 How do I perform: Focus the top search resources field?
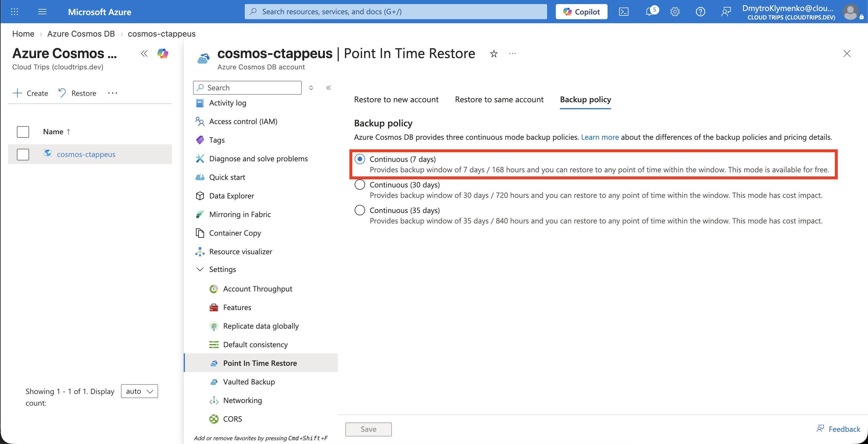396,12
